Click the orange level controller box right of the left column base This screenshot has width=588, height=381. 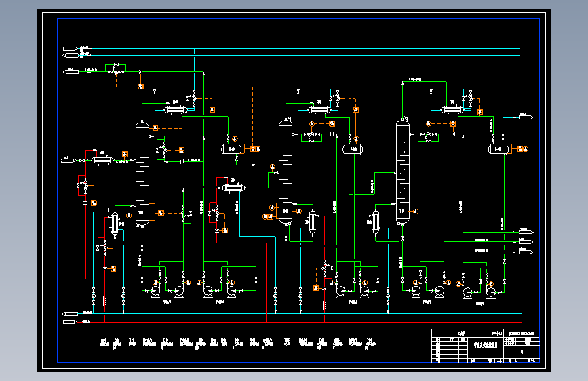coord(161,213)
